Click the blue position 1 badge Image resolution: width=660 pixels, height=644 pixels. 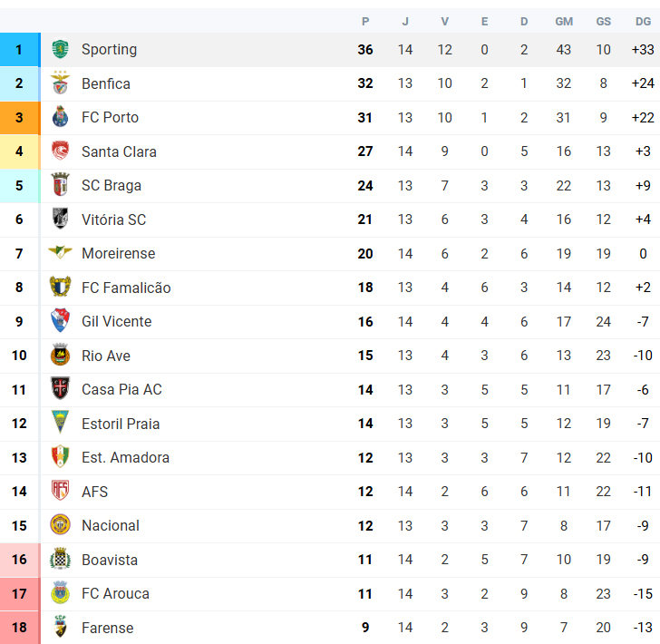[x=20, y=50]
